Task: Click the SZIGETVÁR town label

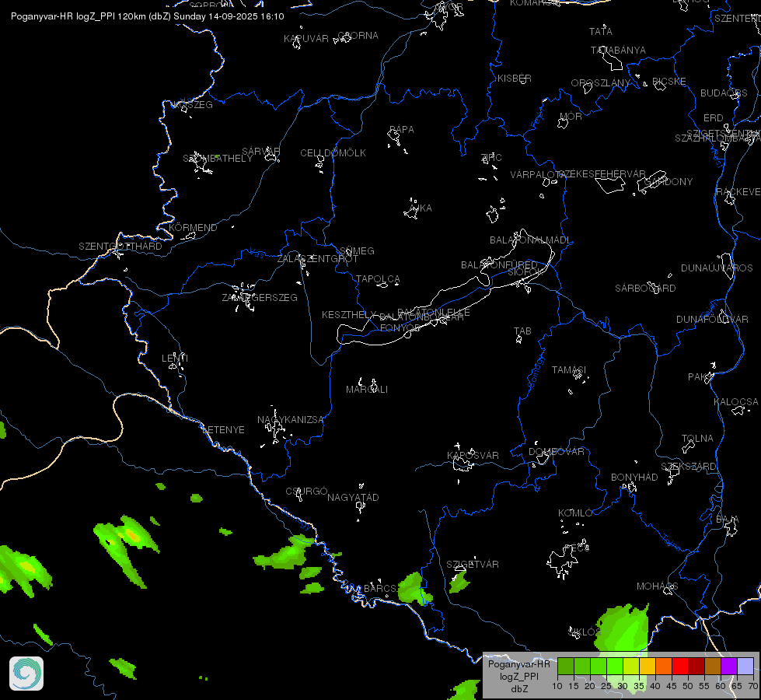Action: point(473,565)
